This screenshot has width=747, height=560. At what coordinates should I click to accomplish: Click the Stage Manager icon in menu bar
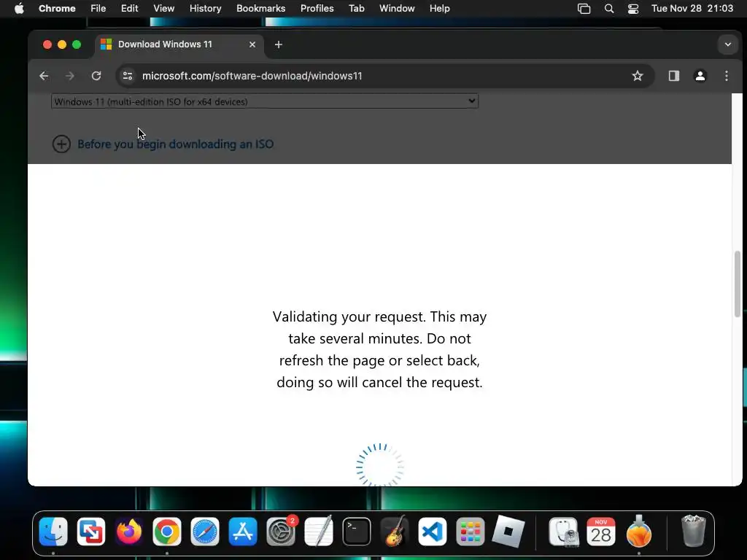[x=584, y=9]
